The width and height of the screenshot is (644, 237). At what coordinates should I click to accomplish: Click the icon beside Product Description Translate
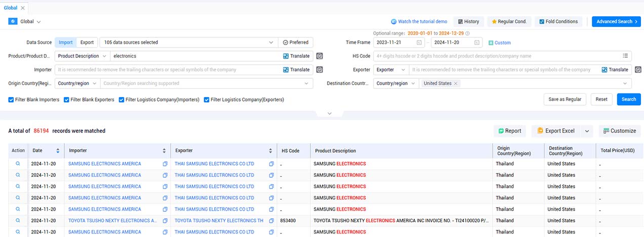(319, 56)
